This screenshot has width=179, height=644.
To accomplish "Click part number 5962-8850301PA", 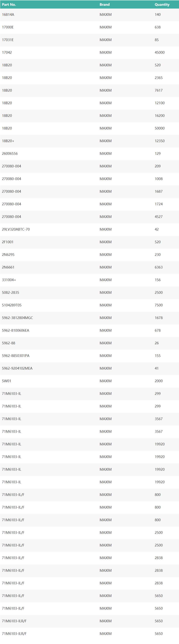I will click(x=16, y=356).
